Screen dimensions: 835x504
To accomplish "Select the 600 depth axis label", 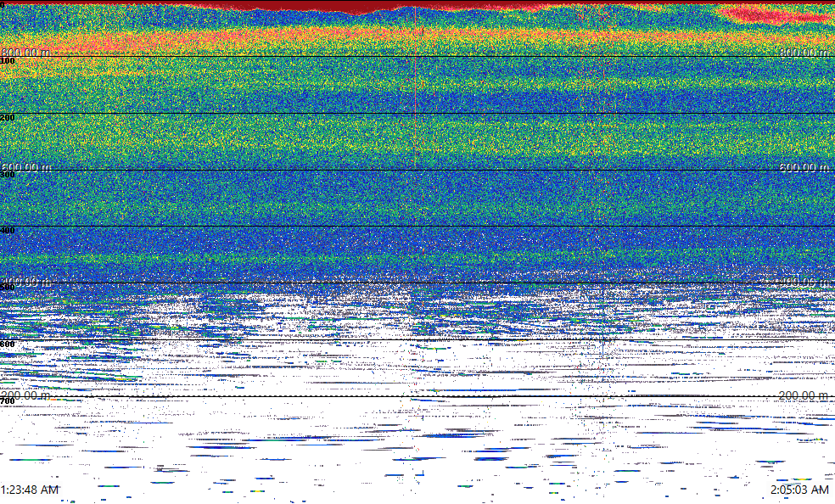I will [8, 344].
